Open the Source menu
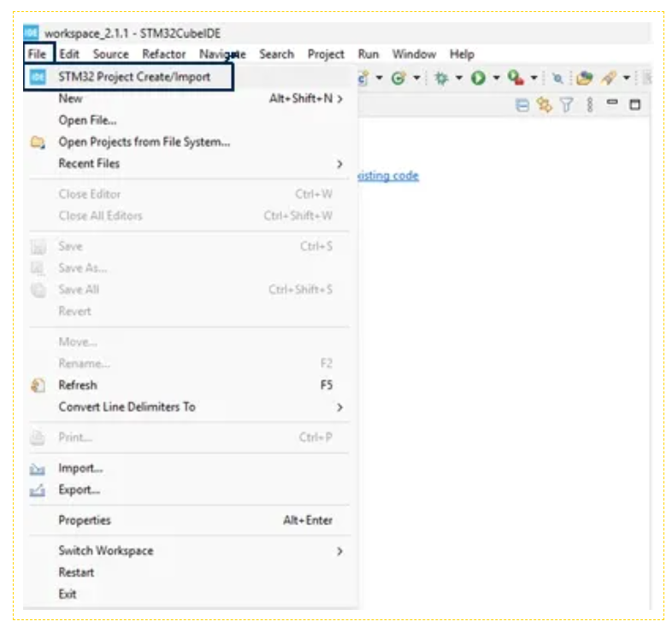672x633 pixels. 111,54
